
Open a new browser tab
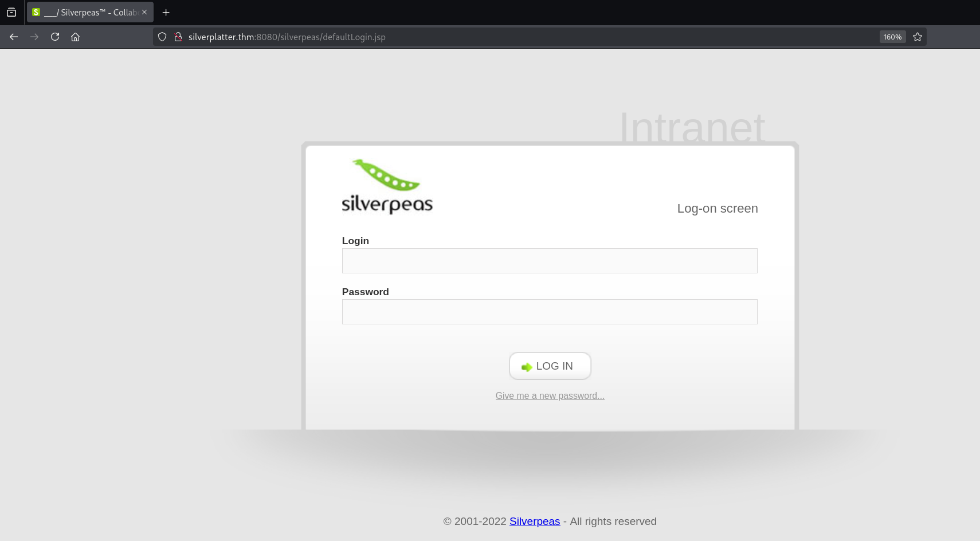(x=166, y=12)
